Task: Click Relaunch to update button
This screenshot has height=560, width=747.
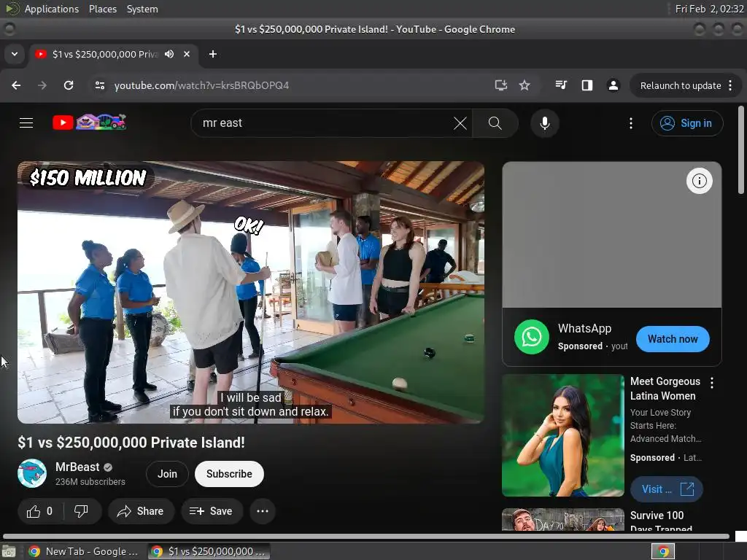Action: click(681, 86)
